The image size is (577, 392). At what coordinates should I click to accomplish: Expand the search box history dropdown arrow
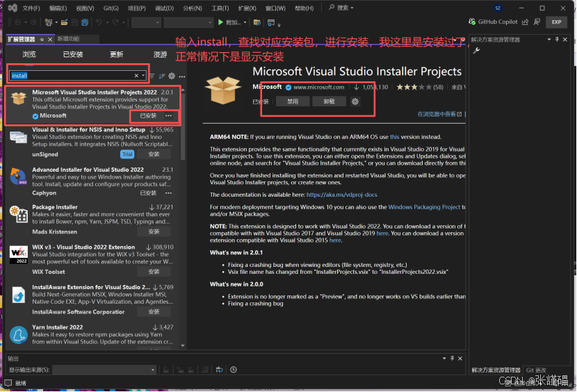pyautogui.click(x=143, y=76)
